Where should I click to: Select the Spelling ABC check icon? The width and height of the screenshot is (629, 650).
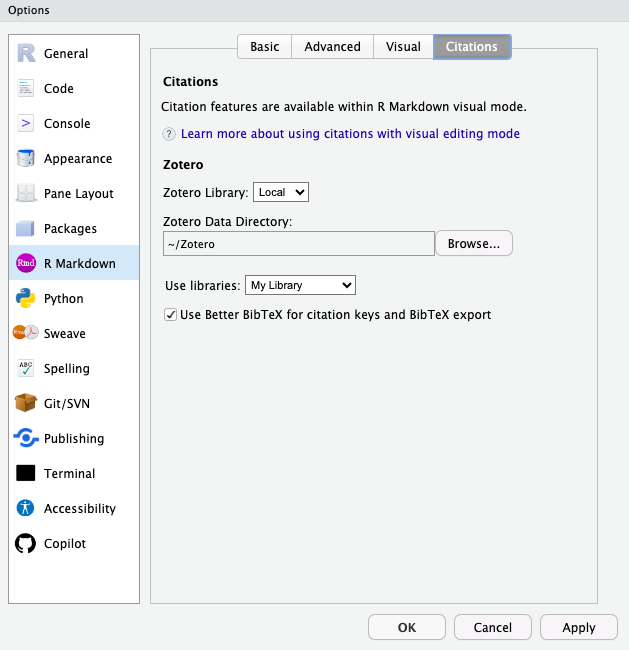point(25,368)
